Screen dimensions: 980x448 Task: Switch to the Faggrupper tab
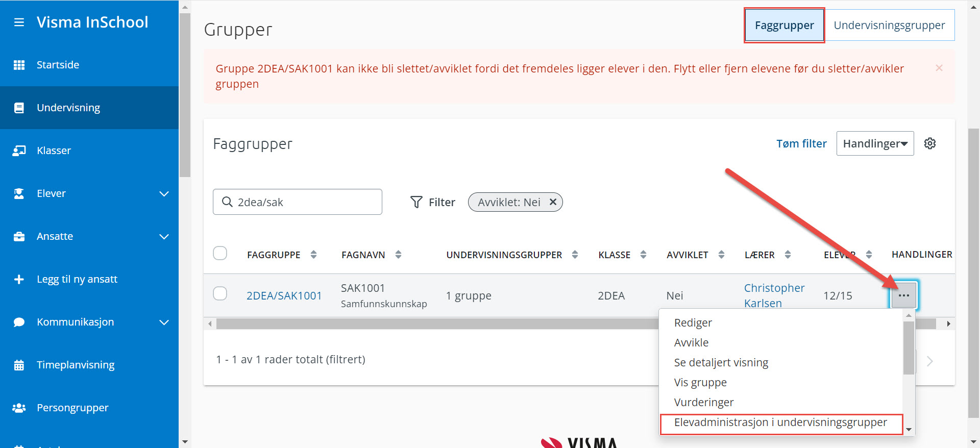click(784, 26)
